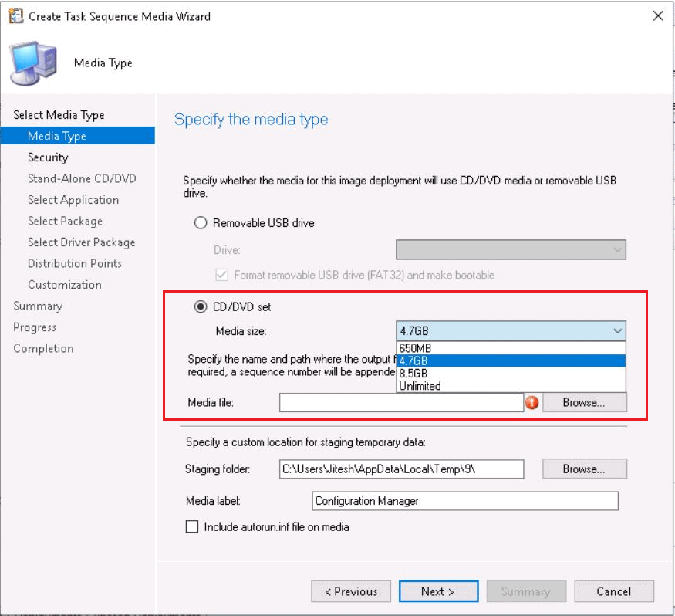
Task: Enable Include autorun.inf file on media
Action: click(192, 527)
